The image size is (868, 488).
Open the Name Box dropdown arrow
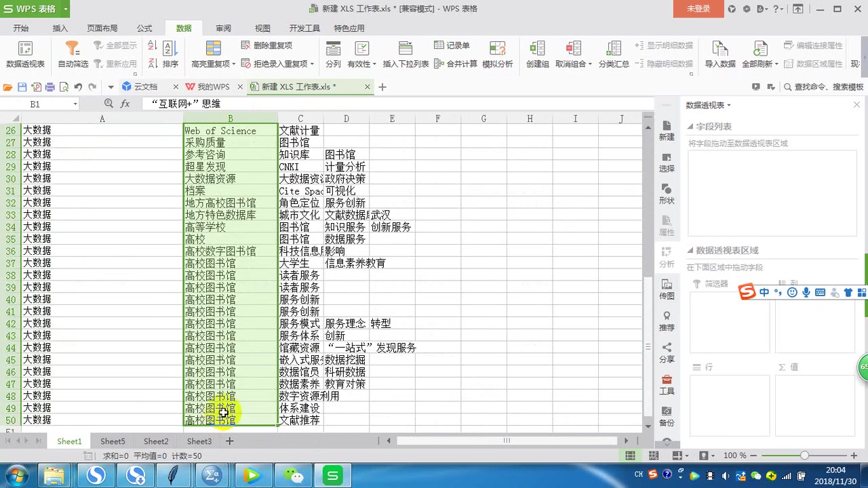point(75,104)
